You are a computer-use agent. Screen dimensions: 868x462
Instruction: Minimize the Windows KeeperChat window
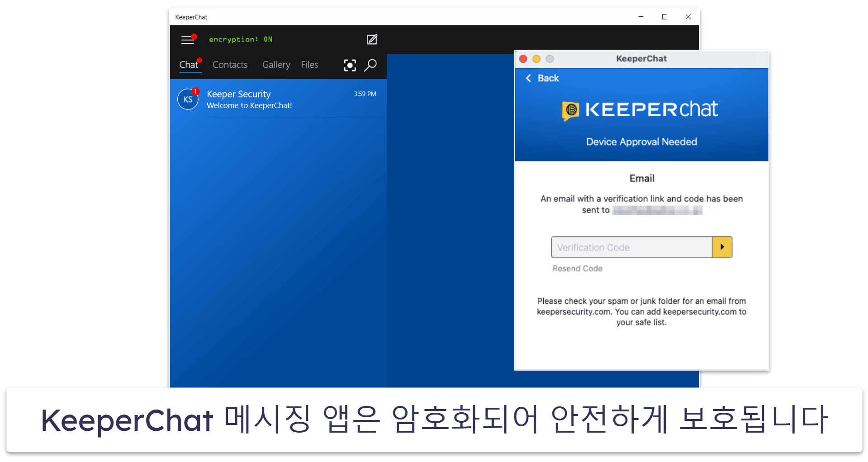(641, 17)
